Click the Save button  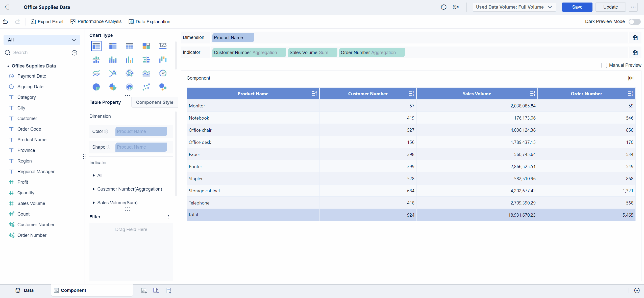[577, 7]
